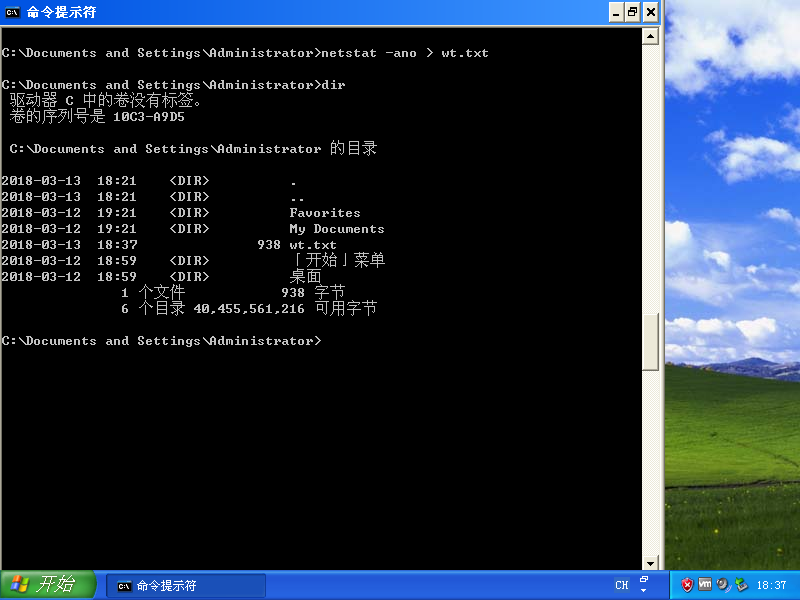Click the cmd icon in the title bar
The width and height of the screenshot is (800, 600).
[x=12, y=12]
